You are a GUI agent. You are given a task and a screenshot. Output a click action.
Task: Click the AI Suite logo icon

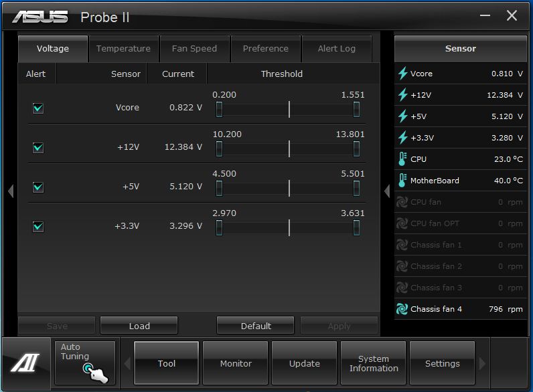(25, 363)
